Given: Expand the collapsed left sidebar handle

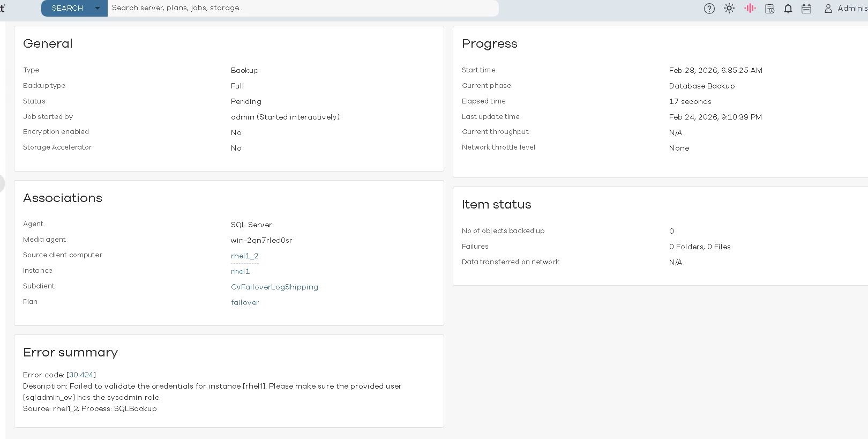Looking at the screenshot, I should 2,183.
